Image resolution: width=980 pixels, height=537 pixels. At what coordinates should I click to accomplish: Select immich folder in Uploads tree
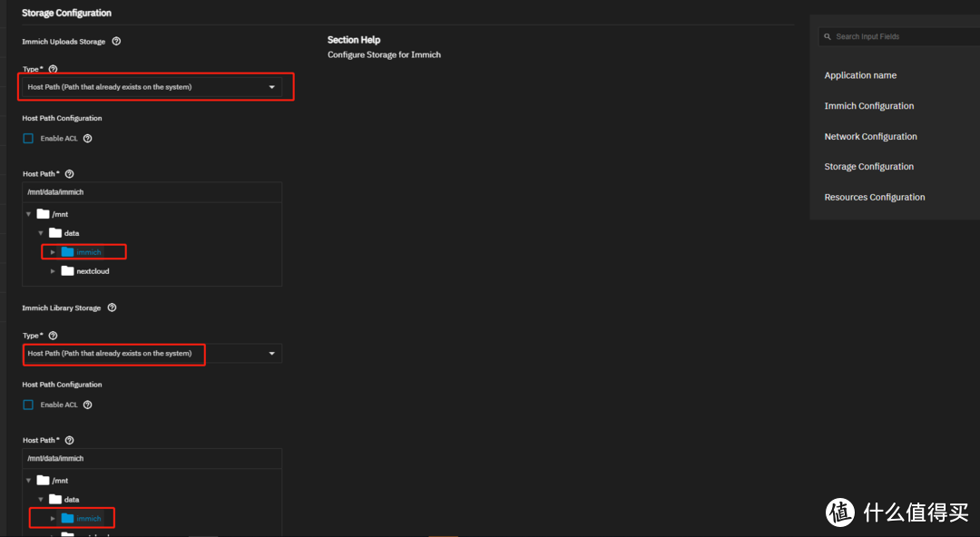pos(82,252)
